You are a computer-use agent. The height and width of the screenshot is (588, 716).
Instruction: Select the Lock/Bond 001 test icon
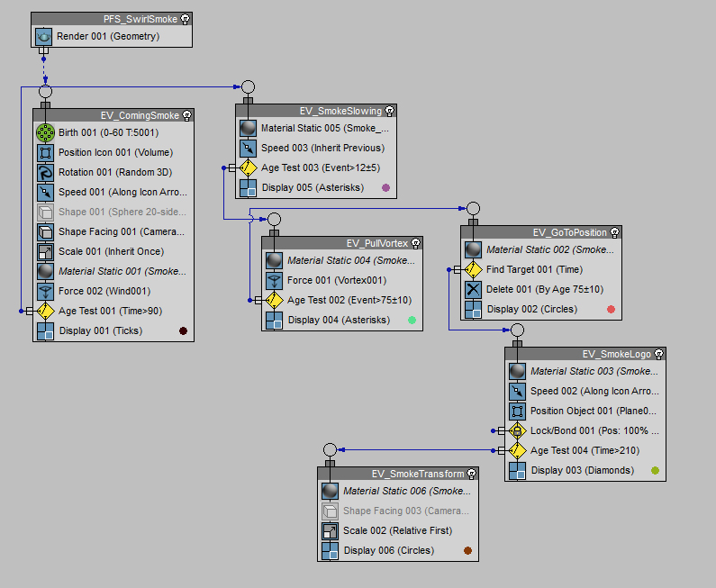(x=518, y=430)
